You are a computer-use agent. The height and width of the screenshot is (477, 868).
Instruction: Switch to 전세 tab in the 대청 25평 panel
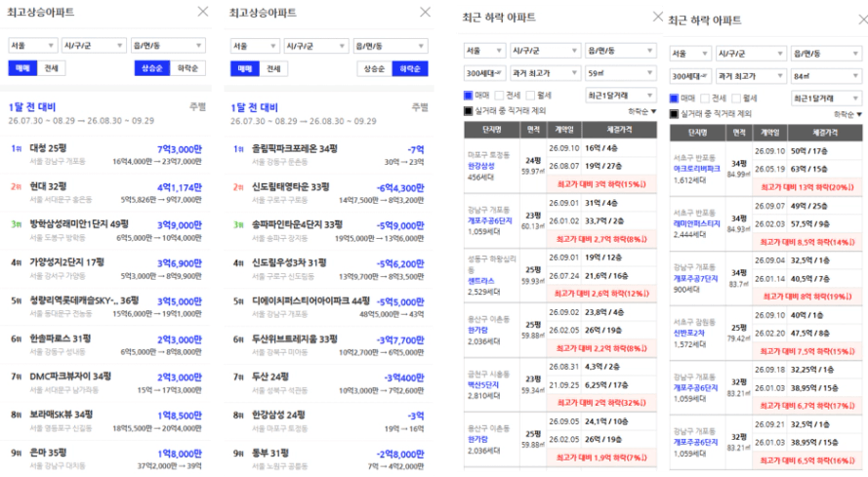coord(52,68)
